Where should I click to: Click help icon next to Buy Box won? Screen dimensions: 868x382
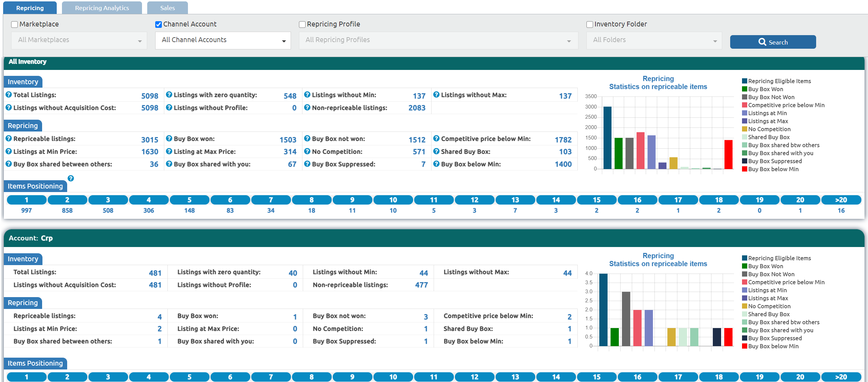click(169, 138)
